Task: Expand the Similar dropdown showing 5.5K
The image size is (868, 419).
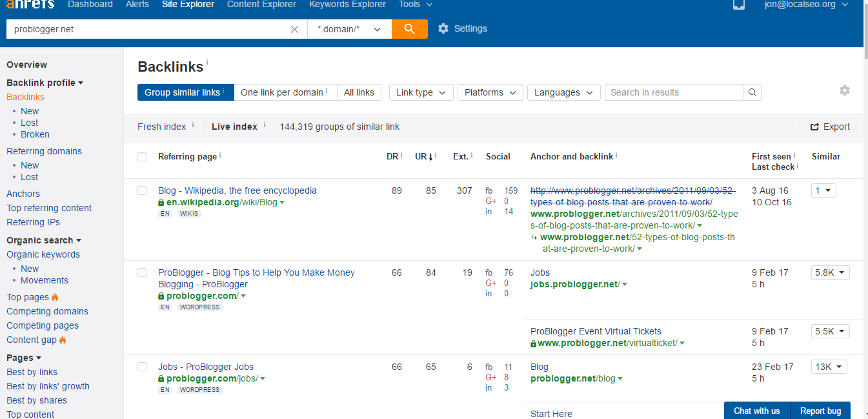Action: click(831, 331)
